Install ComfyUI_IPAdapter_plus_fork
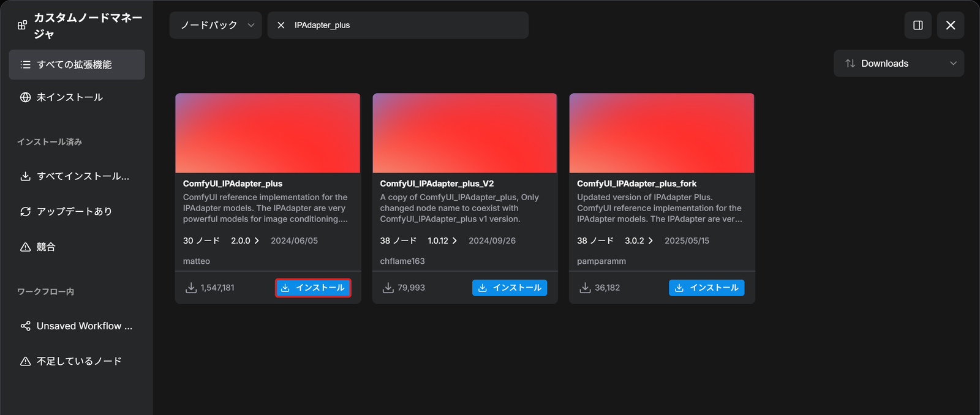 click(x=707, y=288)
